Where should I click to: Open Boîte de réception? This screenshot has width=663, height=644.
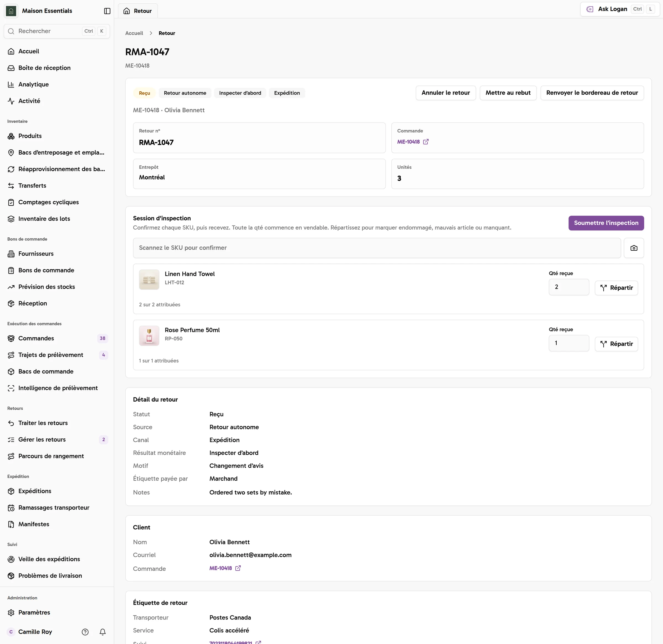[57, 68]
